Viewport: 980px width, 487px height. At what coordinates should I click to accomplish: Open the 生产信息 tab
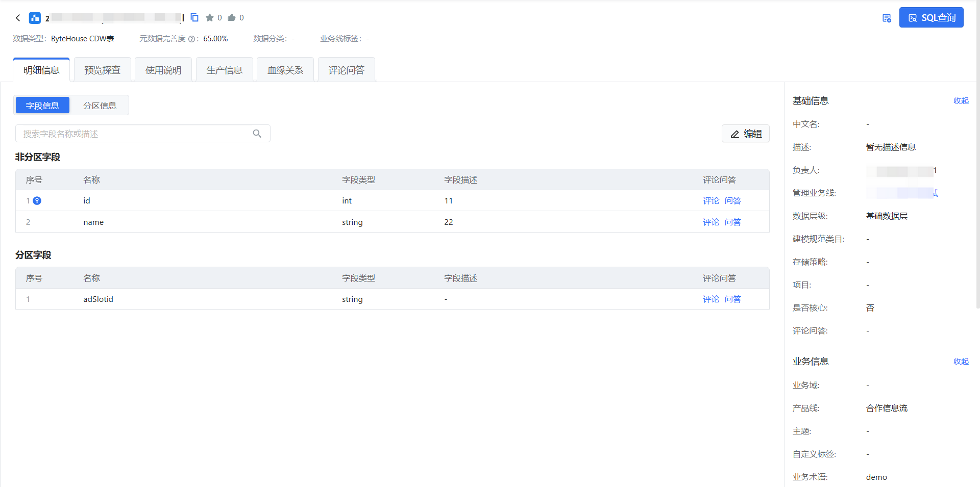coord(225,70)
